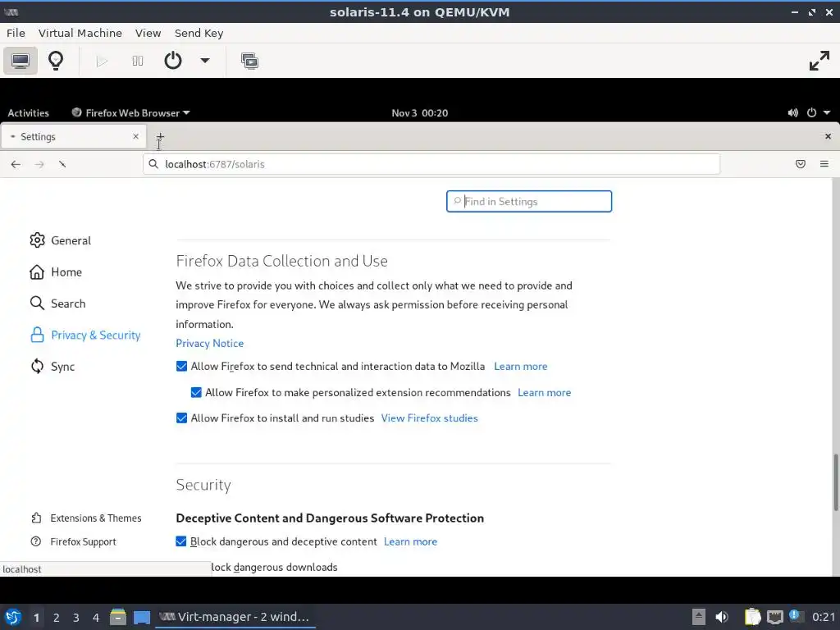The width and height of the screenshot is (840, 630).
Task: Show the VM graphical console view
Action: tap(21, 61)
